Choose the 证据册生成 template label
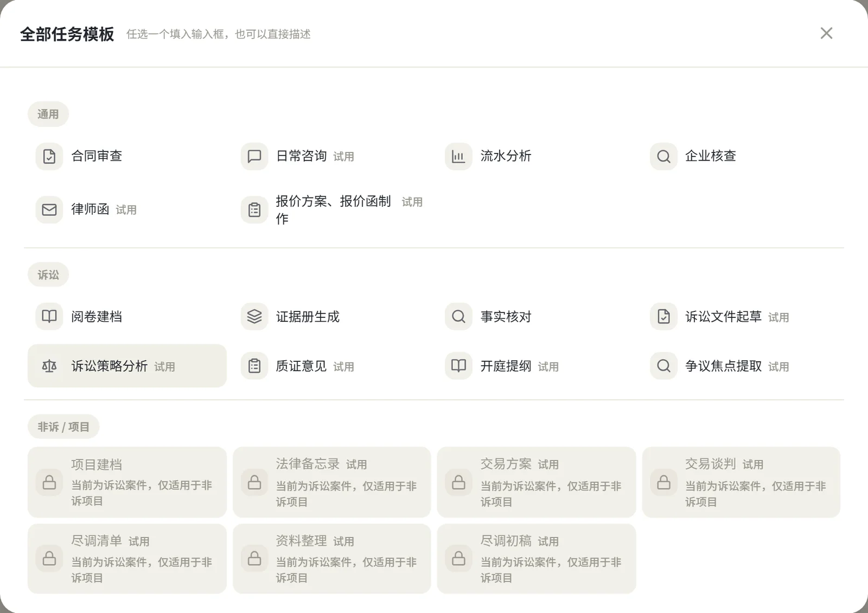This screenshot has height=613, width=868. point(308,316)
